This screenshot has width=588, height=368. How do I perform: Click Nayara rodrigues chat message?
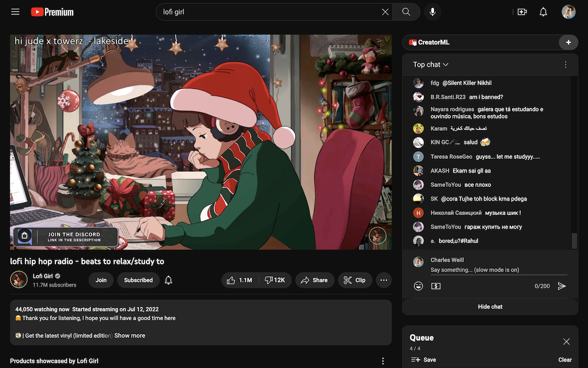point(487,113)
